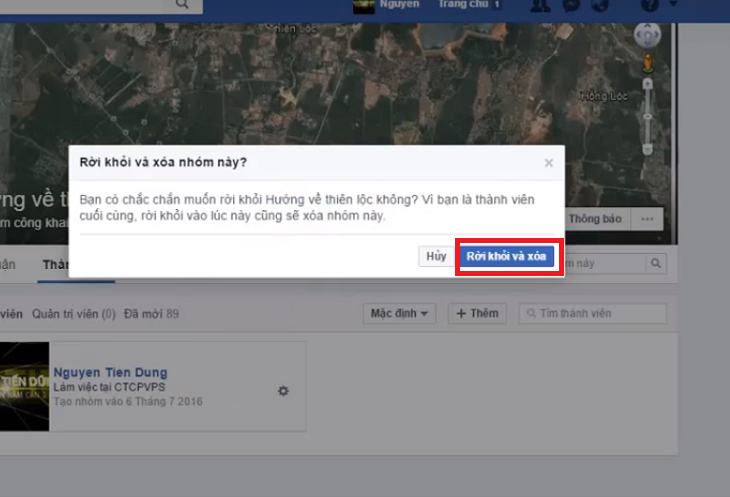Click the map zoom in plus button
Viewport: 730px width, 497px height.
(648, 84)
